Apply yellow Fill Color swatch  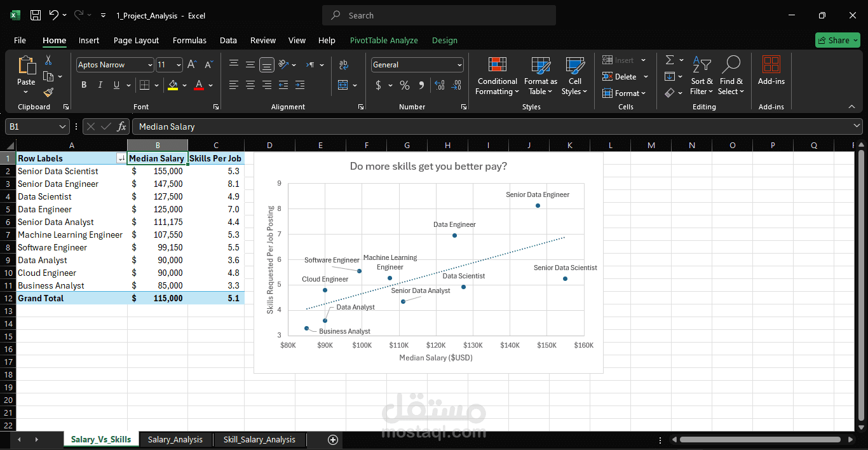click(x=173, y=85)
